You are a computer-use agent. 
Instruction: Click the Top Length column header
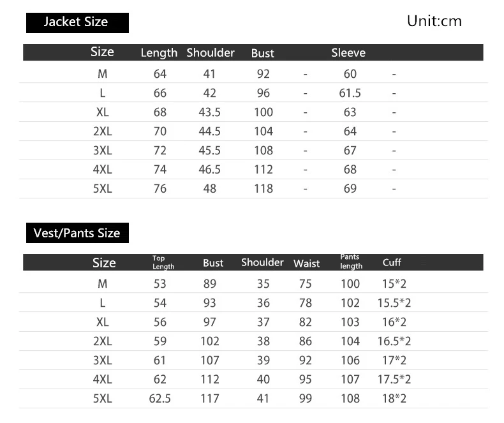[163, 262]
